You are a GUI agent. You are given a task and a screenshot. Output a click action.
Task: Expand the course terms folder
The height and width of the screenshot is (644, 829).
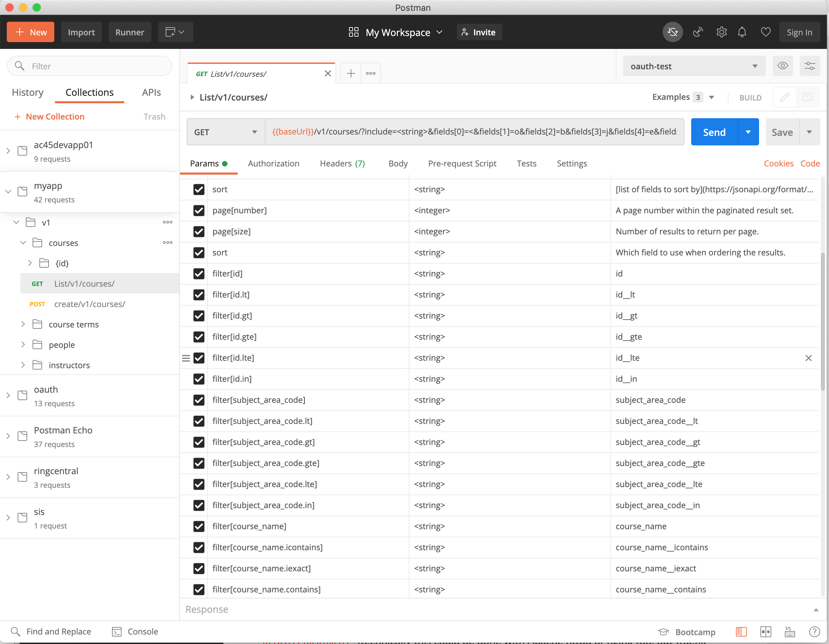pos(23,324)
